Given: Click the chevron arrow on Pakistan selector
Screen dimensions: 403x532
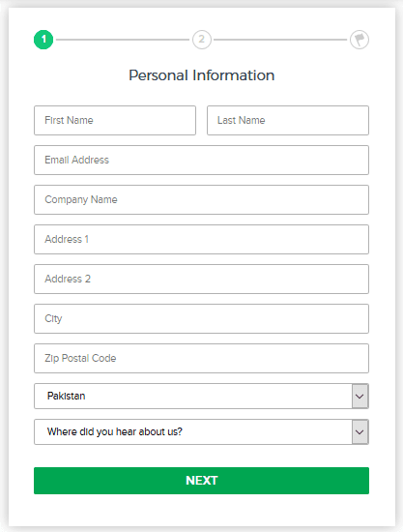Looking at the screenshot, I should [x=360, y=396].
